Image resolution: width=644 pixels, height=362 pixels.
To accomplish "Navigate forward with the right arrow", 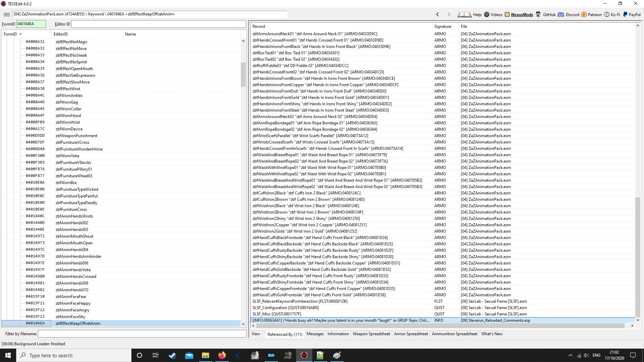I will tap(449, 14).
